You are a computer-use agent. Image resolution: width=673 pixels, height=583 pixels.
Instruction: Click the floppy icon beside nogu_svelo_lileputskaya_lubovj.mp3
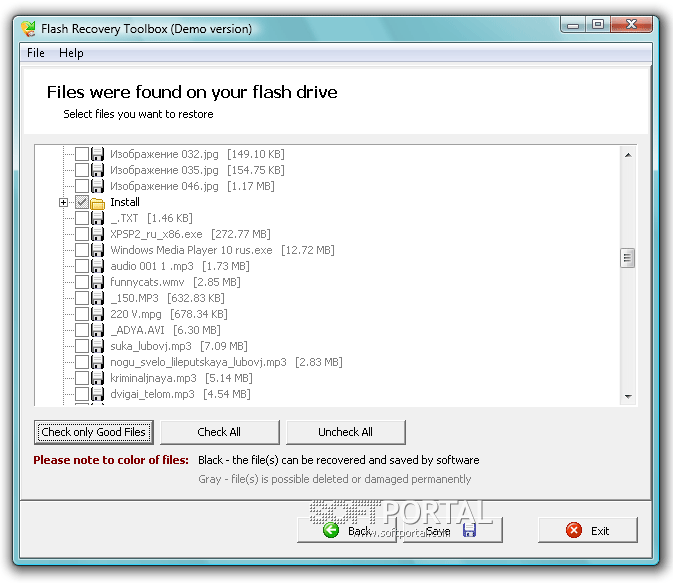pyautogui.click(x=97, y=362)
